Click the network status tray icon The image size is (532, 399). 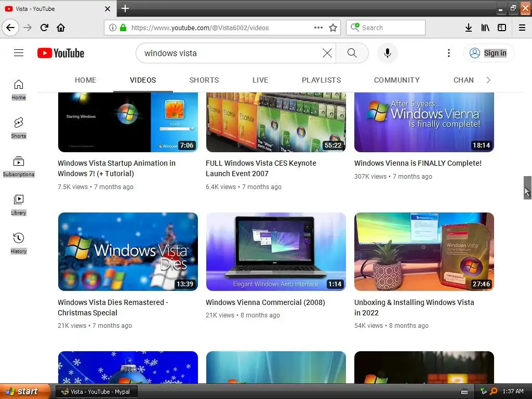(x=484, y=391)
